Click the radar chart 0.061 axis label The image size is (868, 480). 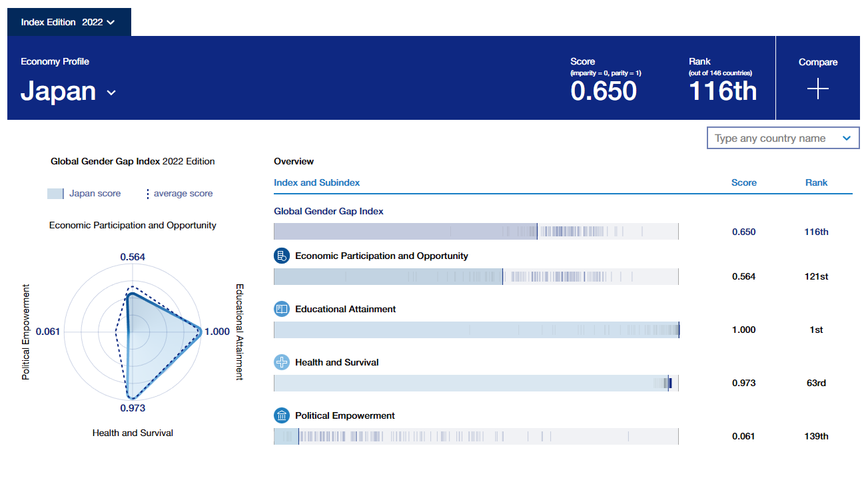click(x=48, y=332)
